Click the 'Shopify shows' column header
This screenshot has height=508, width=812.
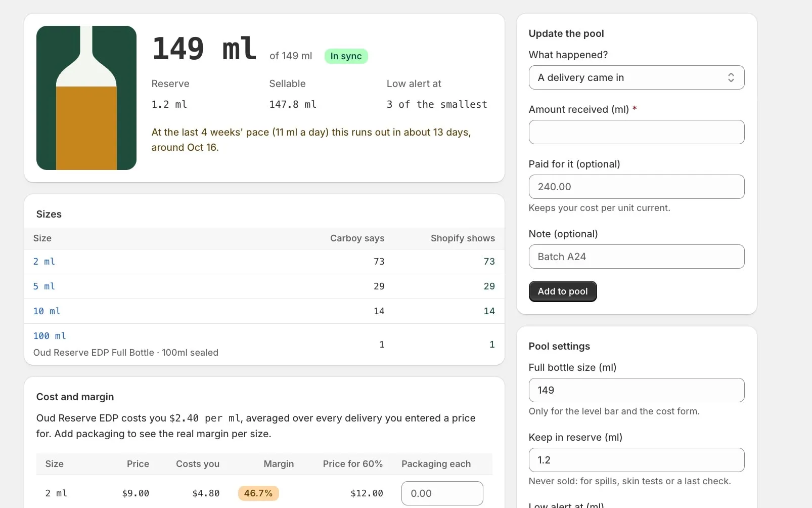463,238
